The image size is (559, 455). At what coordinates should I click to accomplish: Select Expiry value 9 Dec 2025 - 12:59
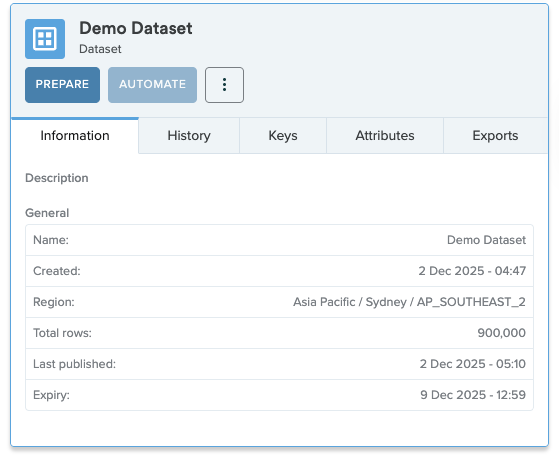coord(473,395)
